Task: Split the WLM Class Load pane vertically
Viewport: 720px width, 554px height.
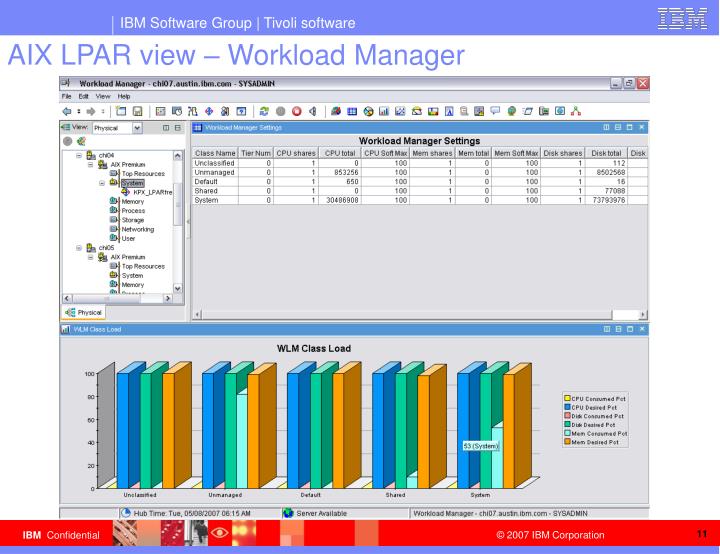Action: tap(607, 329)
